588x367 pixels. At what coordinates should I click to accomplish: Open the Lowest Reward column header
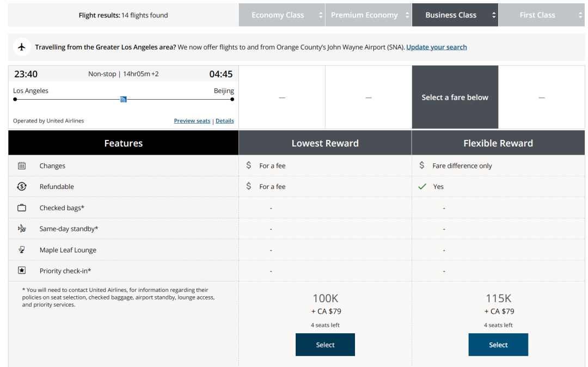coord(325,143)
